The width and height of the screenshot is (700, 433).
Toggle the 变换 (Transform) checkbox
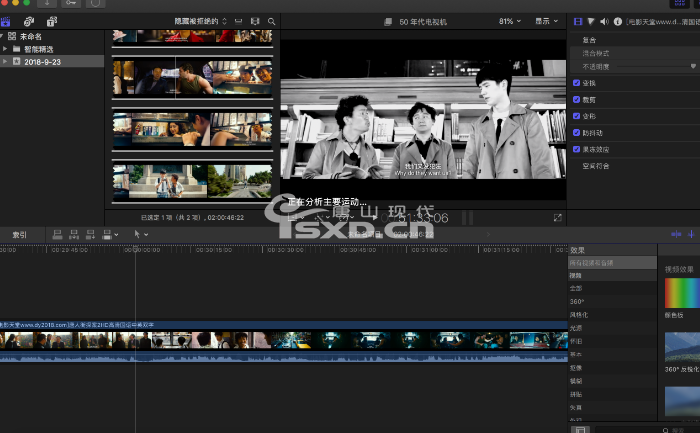pos(576,83)
